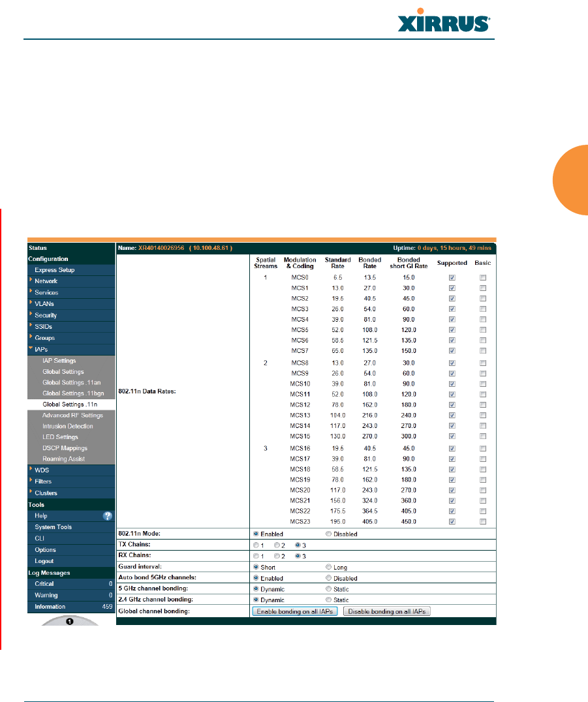Expand the Groups section
The width and height of the screenshot is (588, 702).
pos(44,338)
